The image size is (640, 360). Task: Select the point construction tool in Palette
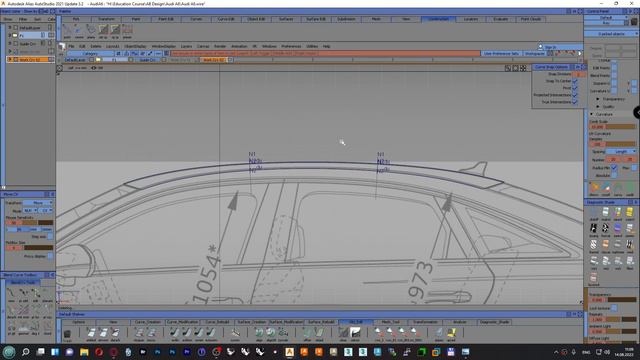pos(67,30)
